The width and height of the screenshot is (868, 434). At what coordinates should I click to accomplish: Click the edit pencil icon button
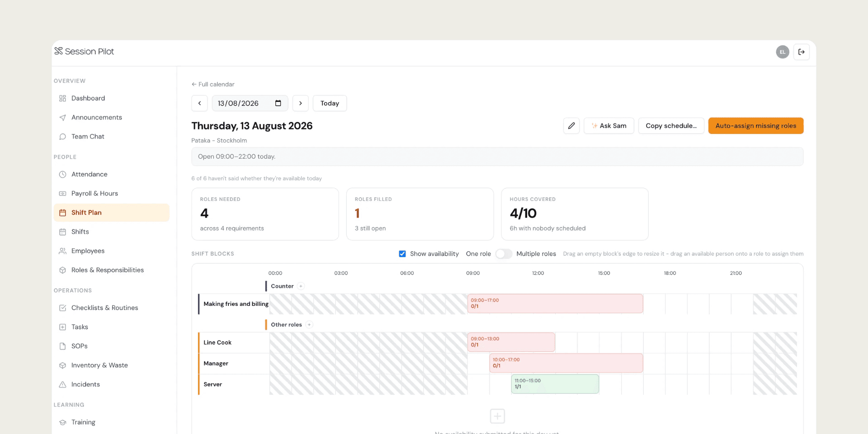click(x=571, y=126)
